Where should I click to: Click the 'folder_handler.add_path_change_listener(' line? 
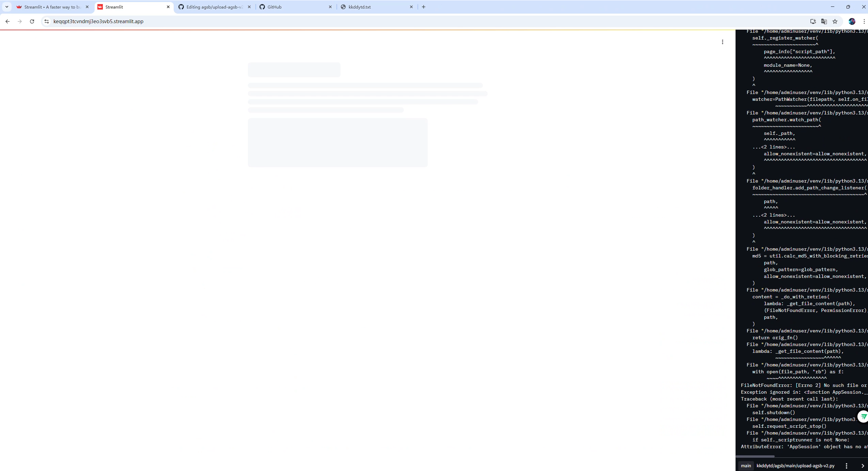(810, 188)
